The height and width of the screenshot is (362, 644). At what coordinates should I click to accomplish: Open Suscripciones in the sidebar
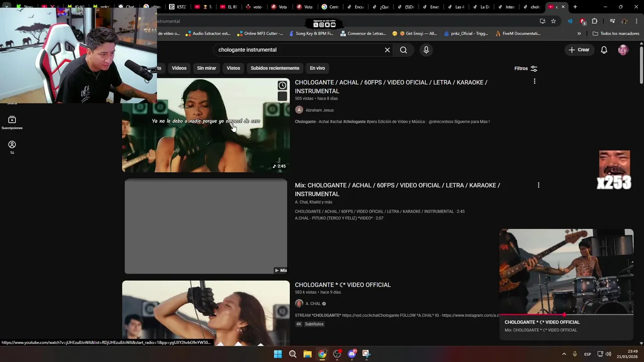(12, 123)
